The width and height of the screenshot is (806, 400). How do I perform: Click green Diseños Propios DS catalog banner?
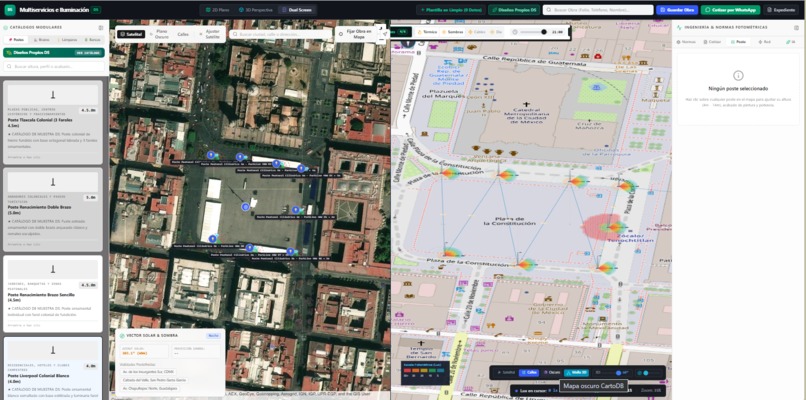[54, 52]
